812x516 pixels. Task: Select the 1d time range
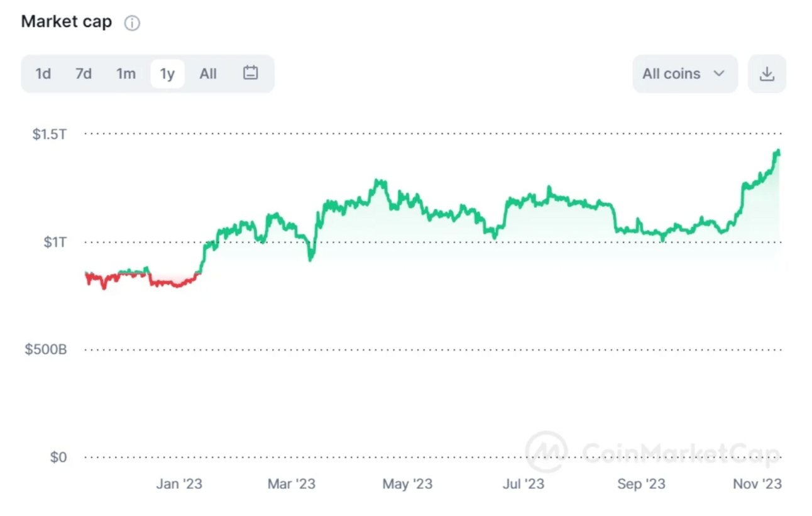coord(43,74)
